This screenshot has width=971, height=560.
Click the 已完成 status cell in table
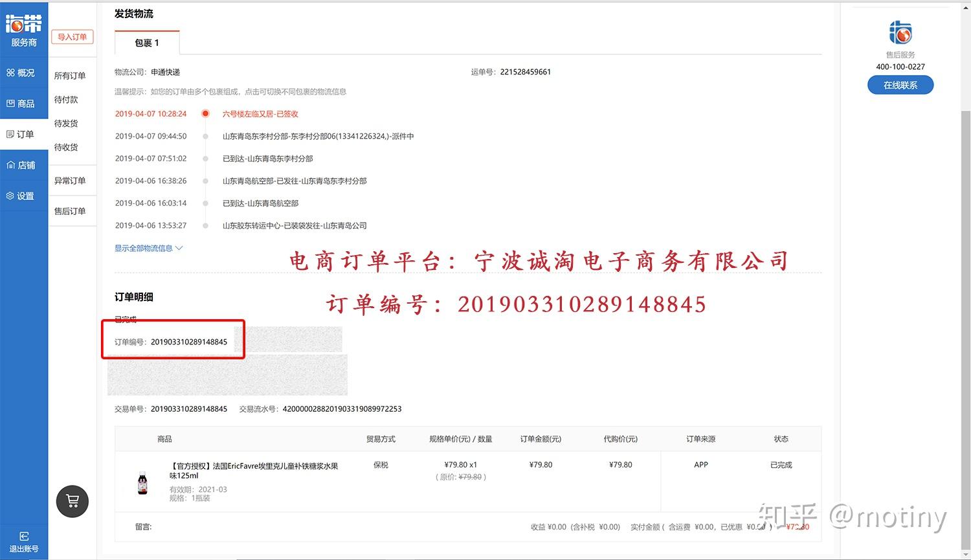(781, 465)
